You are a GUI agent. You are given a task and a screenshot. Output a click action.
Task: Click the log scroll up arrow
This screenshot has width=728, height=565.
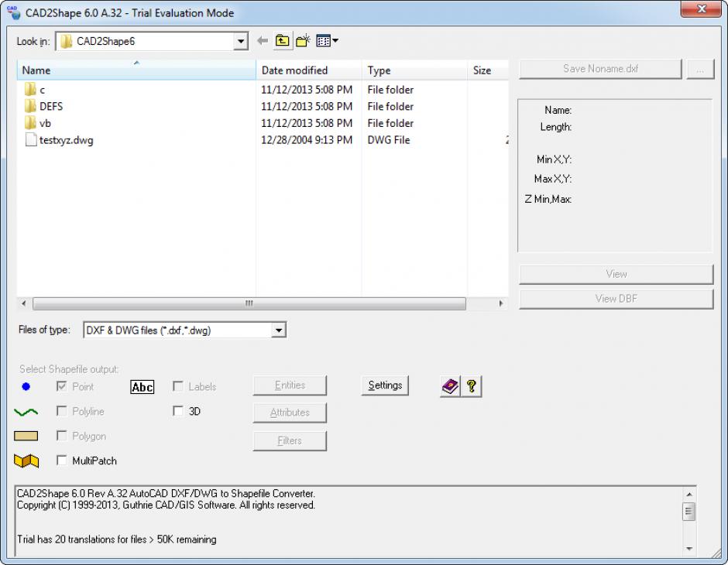point(689,495)
